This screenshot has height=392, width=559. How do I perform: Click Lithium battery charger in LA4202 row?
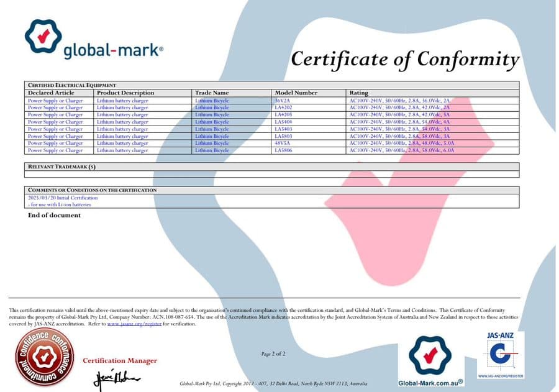(x=122, y=107)
